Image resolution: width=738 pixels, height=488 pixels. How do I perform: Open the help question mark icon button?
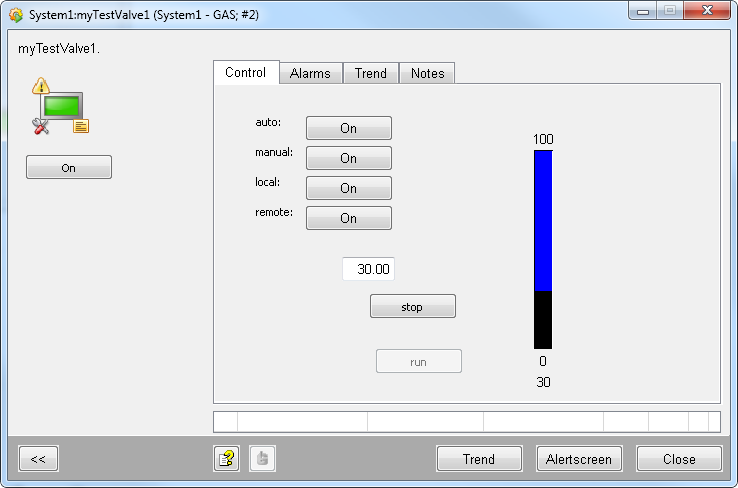pyautogui.click(x=227, y=458)
